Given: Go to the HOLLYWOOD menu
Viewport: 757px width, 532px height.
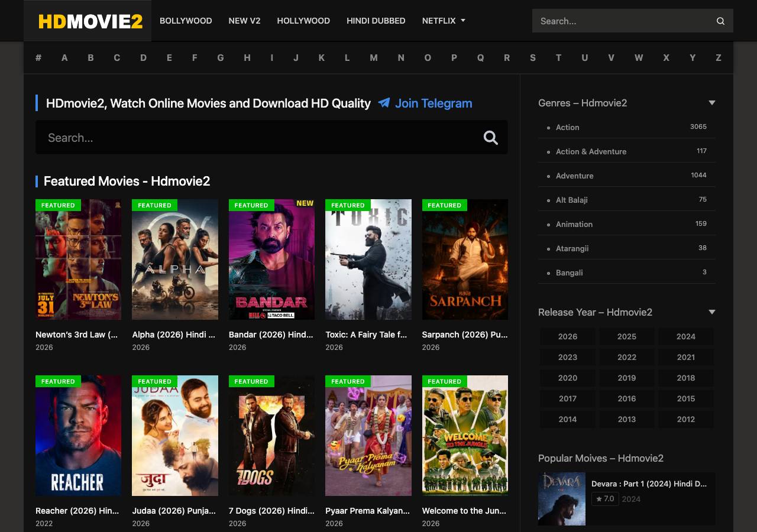Looking at the screenshot, I should (303, 21).
